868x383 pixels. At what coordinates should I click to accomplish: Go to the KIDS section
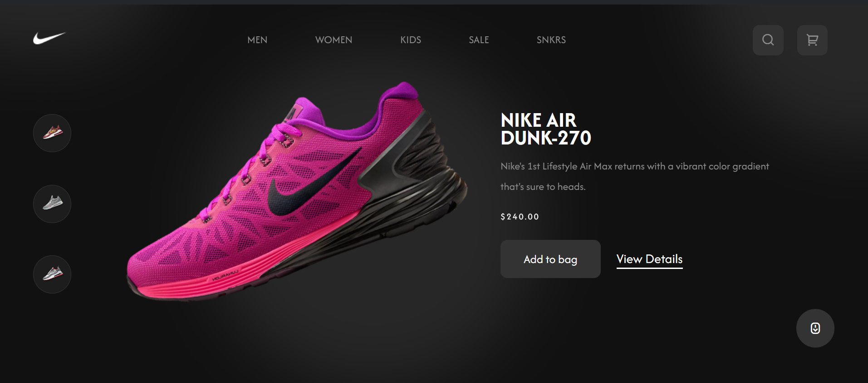tap(411, 40)
